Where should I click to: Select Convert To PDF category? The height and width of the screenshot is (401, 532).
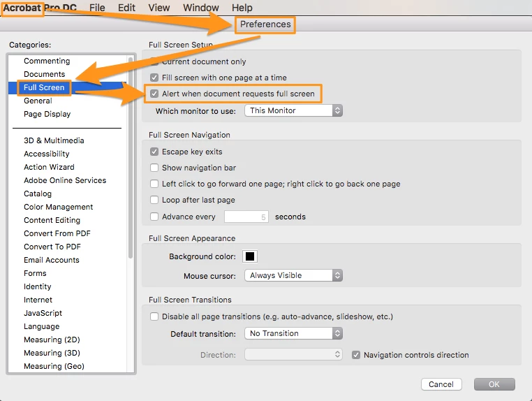tap(52, 247)
